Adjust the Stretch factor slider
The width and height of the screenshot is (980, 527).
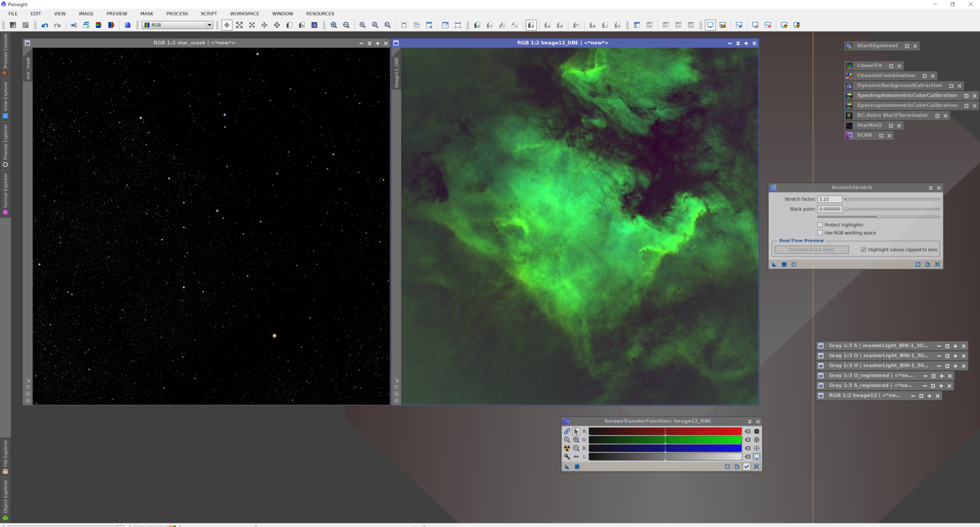891,199
